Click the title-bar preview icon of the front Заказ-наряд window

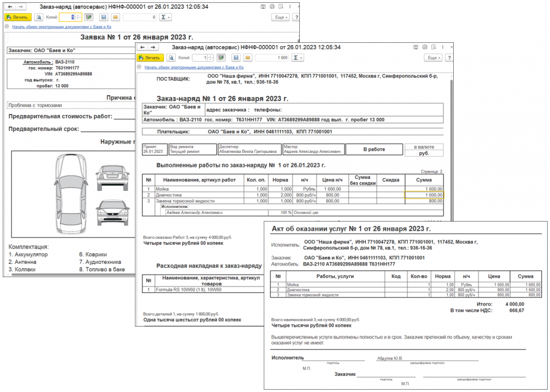(x=433, y=47)
